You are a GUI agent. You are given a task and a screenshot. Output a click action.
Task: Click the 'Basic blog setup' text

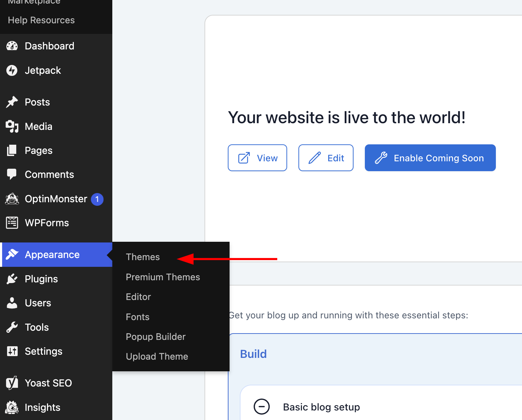tap(321, 407)
